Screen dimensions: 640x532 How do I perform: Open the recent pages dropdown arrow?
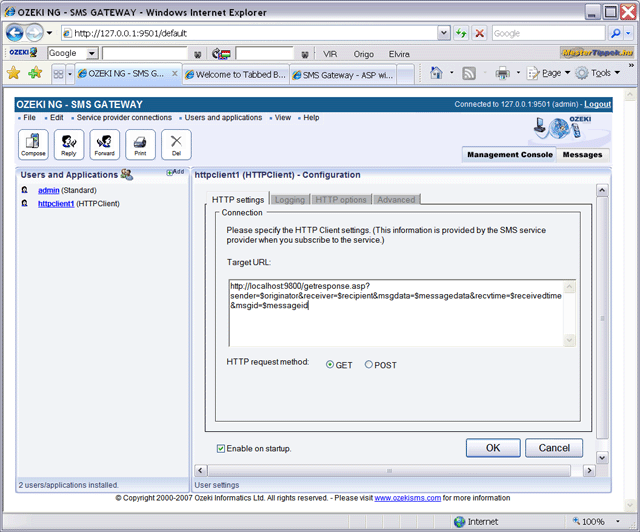point(49,33)
